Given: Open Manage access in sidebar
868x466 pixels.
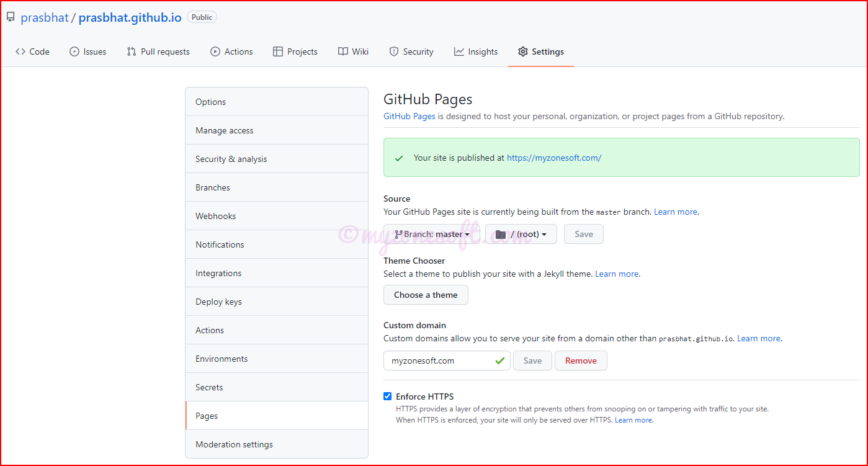Looking at the screenshot, I should tap(277, 130).
